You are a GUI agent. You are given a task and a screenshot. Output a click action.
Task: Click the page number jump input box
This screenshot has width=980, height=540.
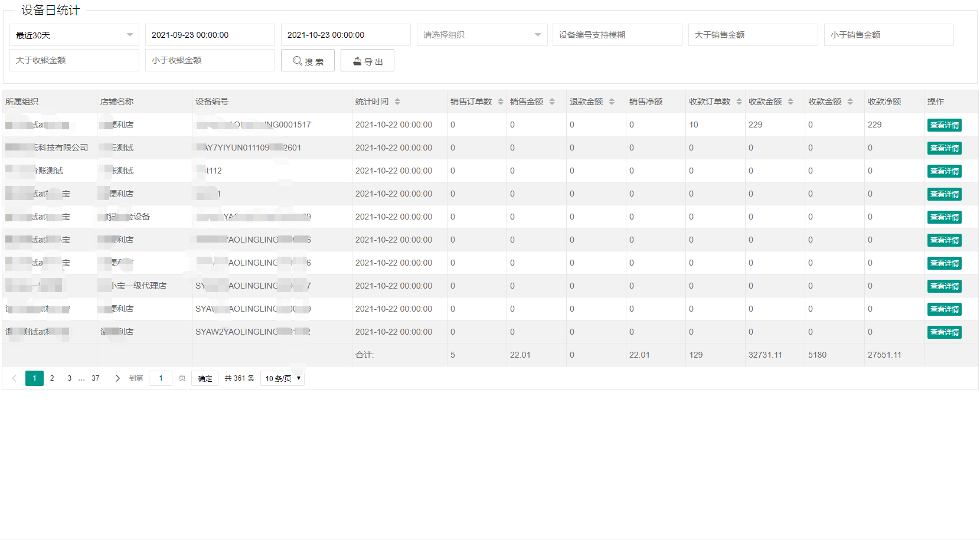point(161,378)
